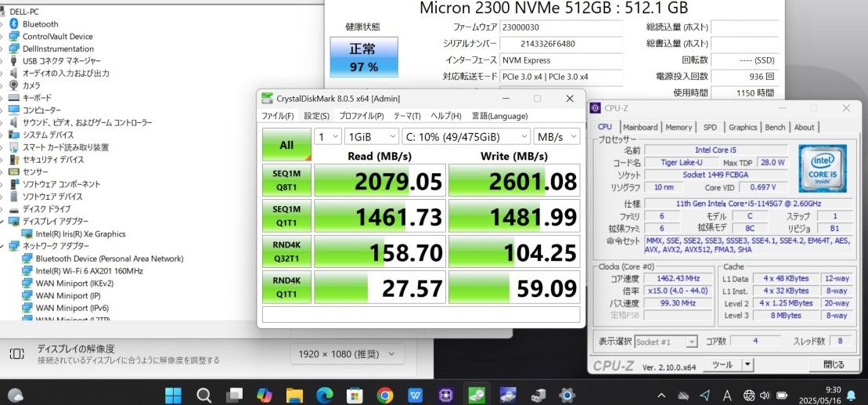Screen dimensions: 868x405
Task: Click the Intel Core i5 logo in CPU-Z
Action: (x=822, y=168)
